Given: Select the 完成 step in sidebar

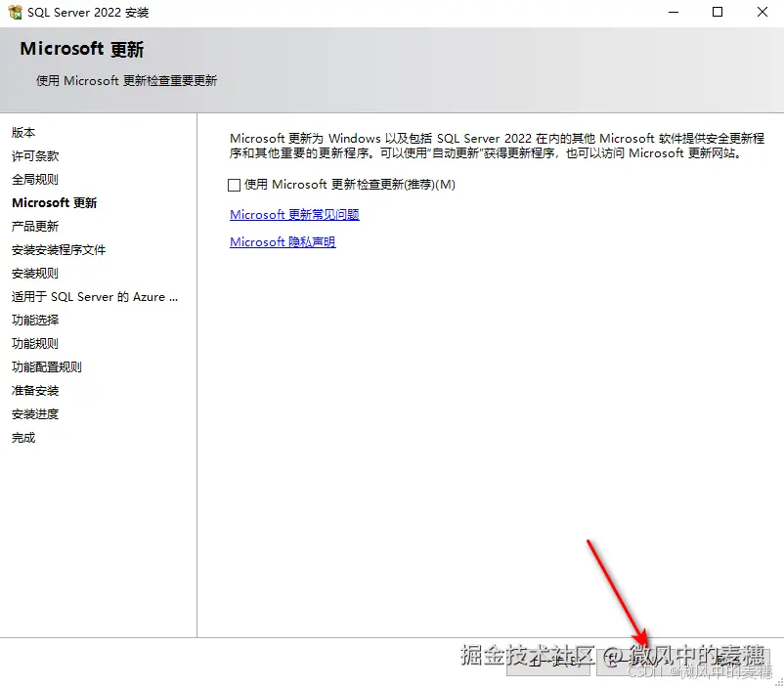Looking at the screenshot, I should (x=23, y=438).
